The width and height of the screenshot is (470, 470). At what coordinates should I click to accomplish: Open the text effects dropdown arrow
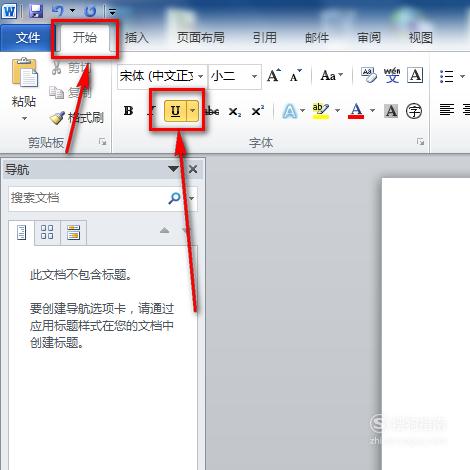(303, 111)
